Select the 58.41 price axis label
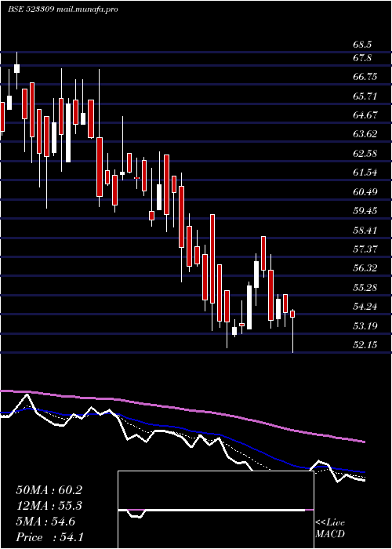This screenshot has height=549, width=392. click(x=365, y=230)
